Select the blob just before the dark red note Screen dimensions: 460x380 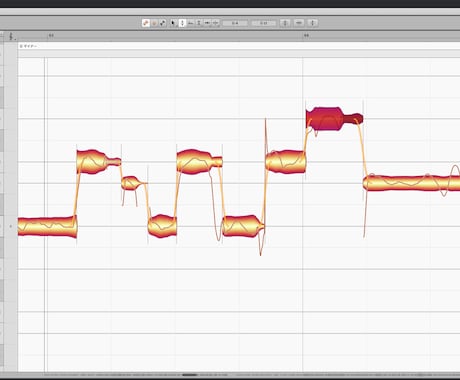point(285,162)
